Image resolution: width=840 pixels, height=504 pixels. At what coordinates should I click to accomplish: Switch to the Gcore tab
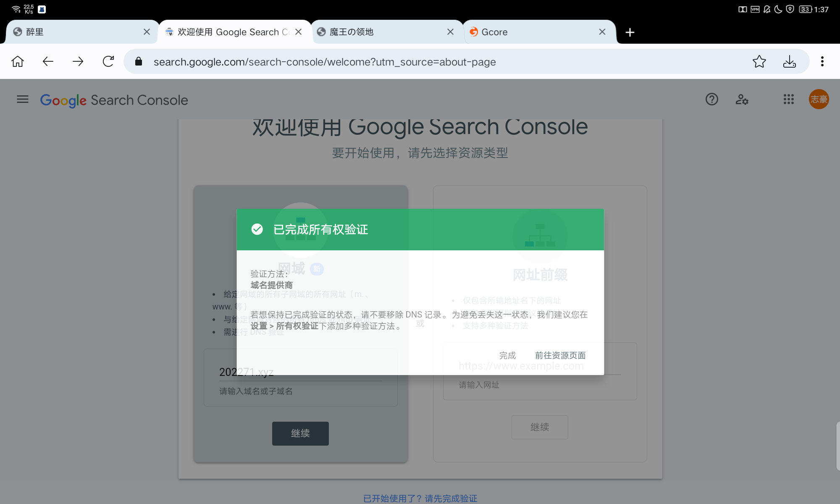pyautogui.click(x=529, y=32)
